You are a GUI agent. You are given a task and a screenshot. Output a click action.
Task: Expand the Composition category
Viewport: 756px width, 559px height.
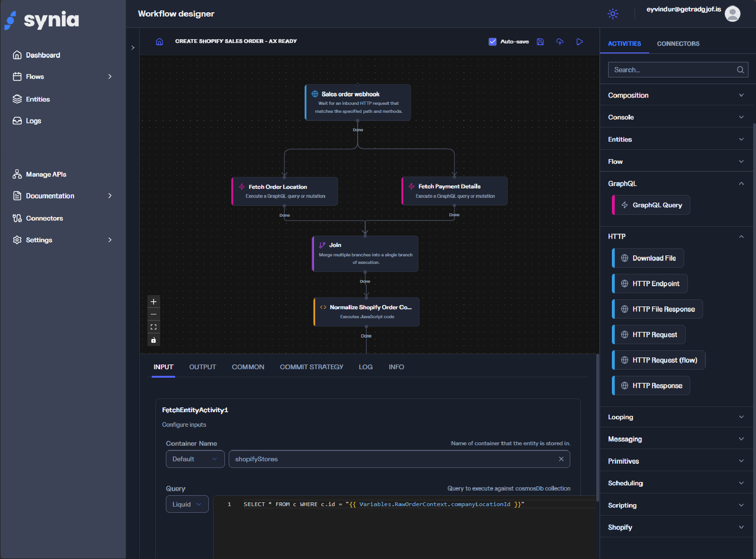(x=676, y=95)
